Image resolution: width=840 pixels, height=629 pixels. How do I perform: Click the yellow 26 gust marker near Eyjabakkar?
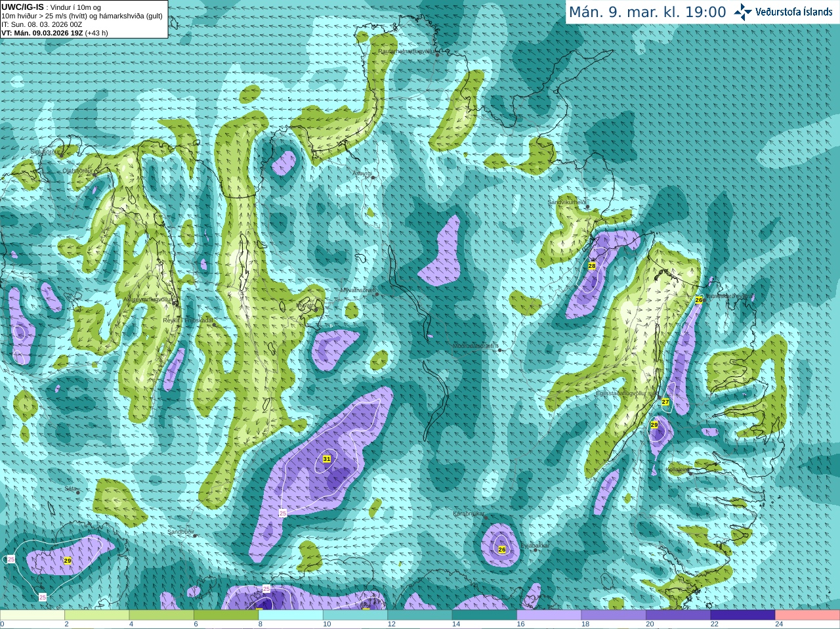click(502, 550)
